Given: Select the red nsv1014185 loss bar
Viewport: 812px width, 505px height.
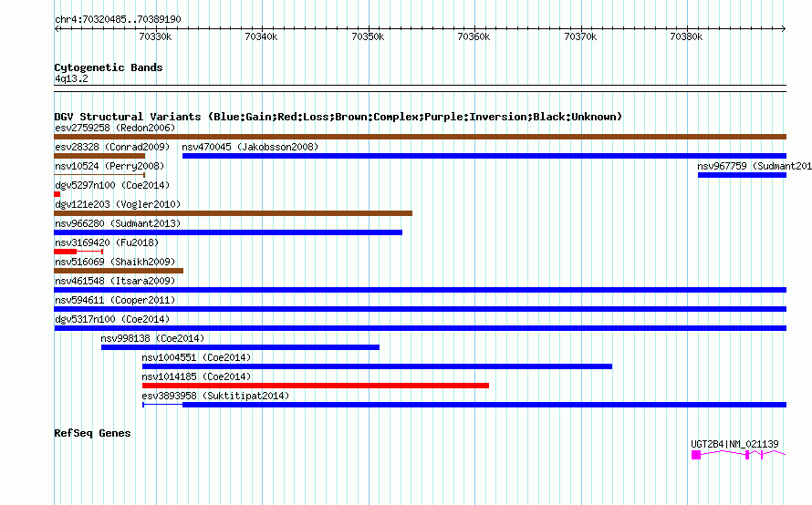Looking at the screenshot, I should coord(316,386).
